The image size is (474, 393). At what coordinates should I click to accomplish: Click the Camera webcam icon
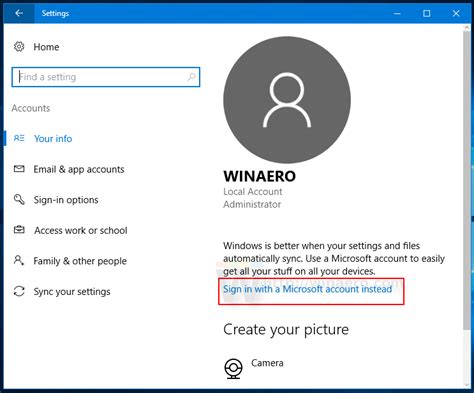tap(233, 368)
